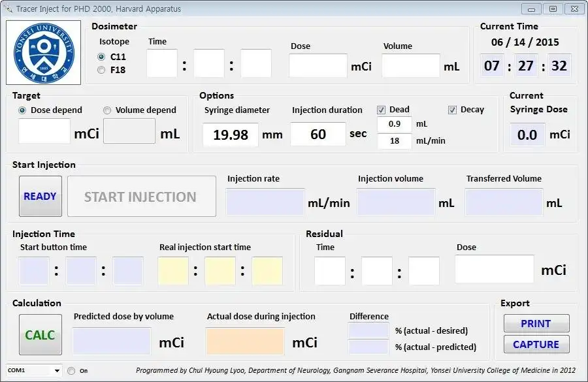Click the Real injection start seconds box
The width and height of the screenshot is (588, 382).
point(267,270)
